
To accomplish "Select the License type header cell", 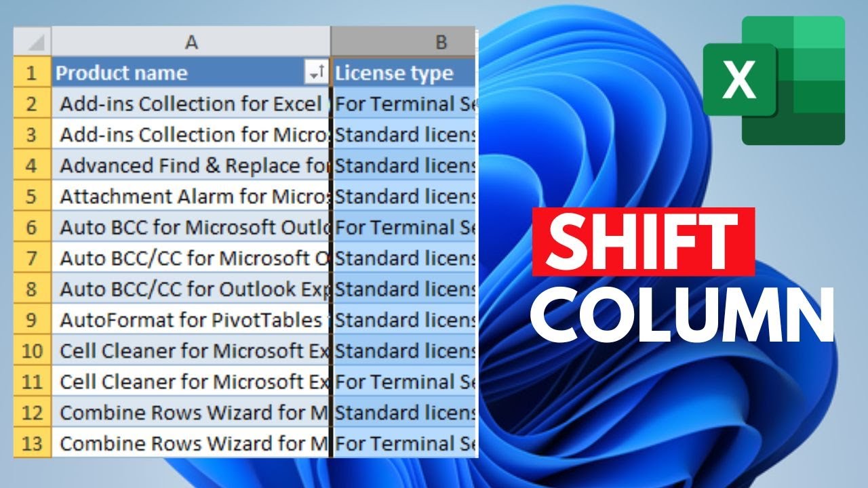I will click(405, 73).
